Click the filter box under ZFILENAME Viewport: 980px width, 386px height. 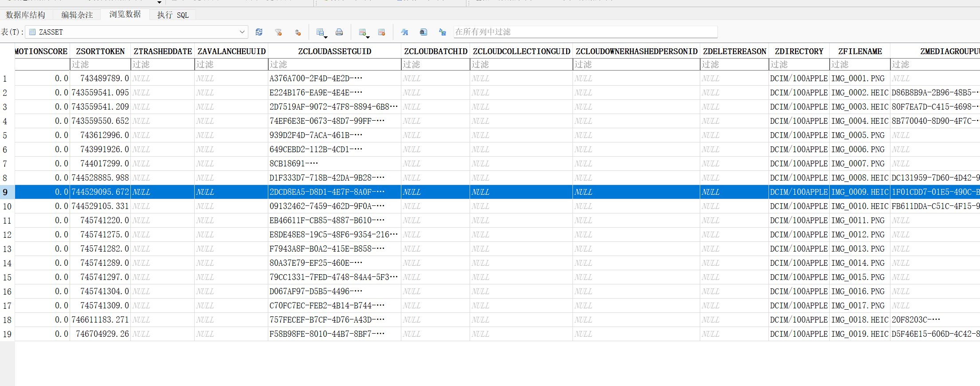tap(860, 64)
